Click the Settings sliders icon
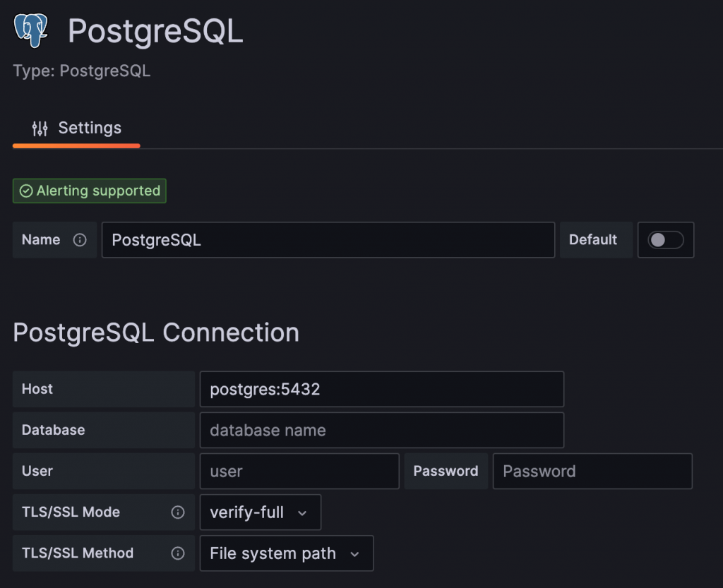This screenshot has width=723, height=588. point(40,128)
